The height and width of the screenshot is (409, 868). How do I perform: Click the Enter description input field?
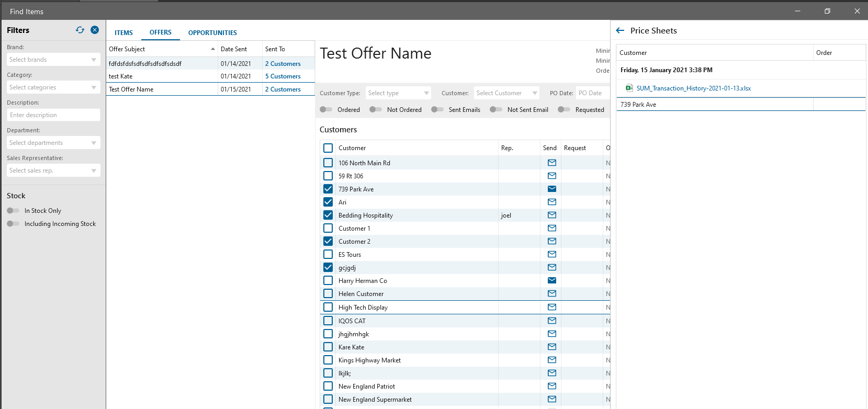[53, 115]
